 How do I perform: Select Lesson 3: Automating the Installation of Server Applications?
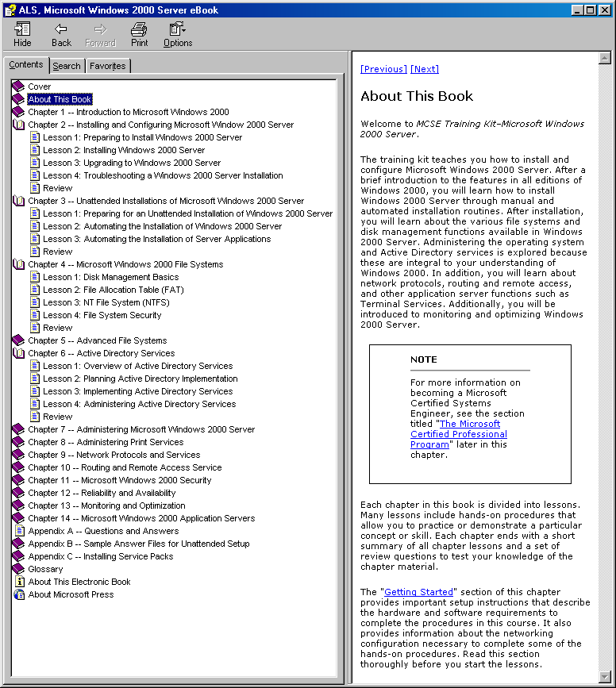(156, 239)
